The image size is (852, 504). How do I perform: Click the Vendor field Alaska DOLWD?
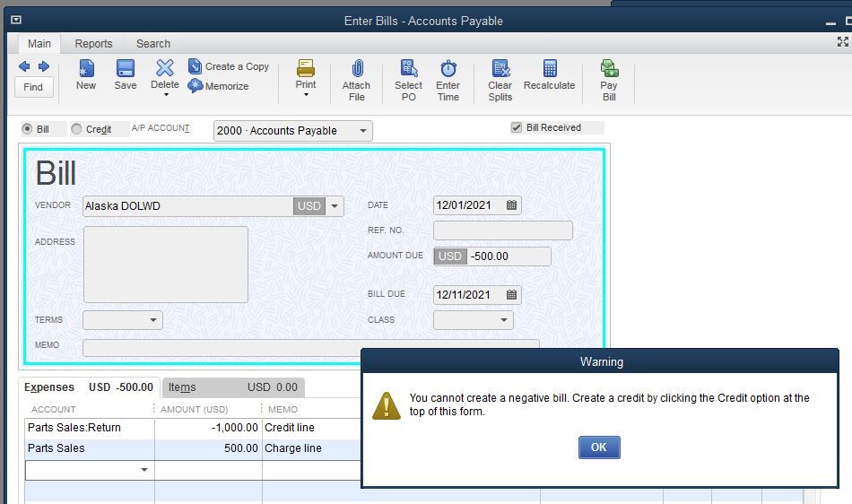click(x=187, y=206)
